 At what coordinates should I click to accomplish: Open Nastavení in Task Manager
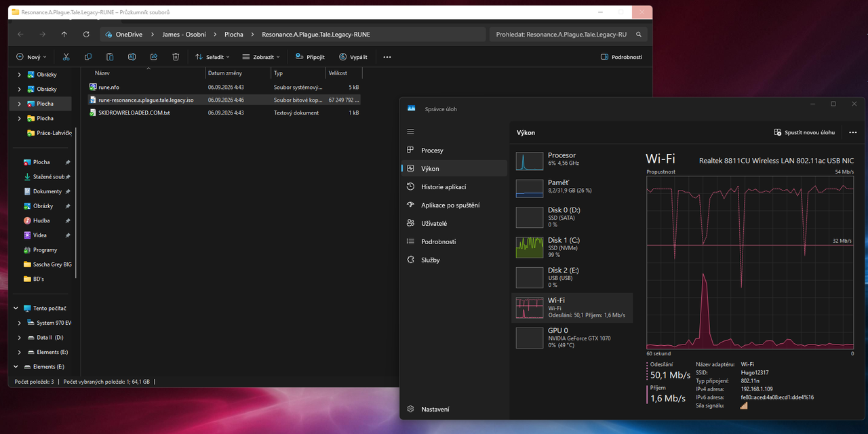click(x=454, y=409)
